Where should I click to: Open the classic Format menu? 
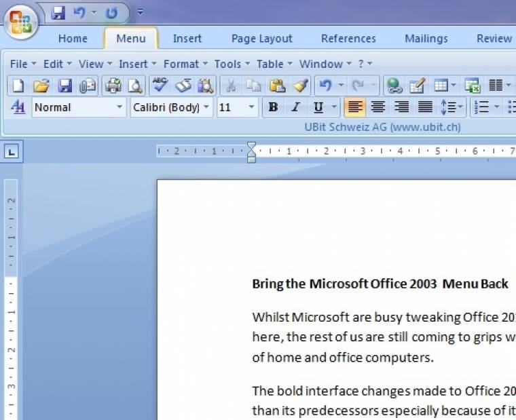point(185,64)
